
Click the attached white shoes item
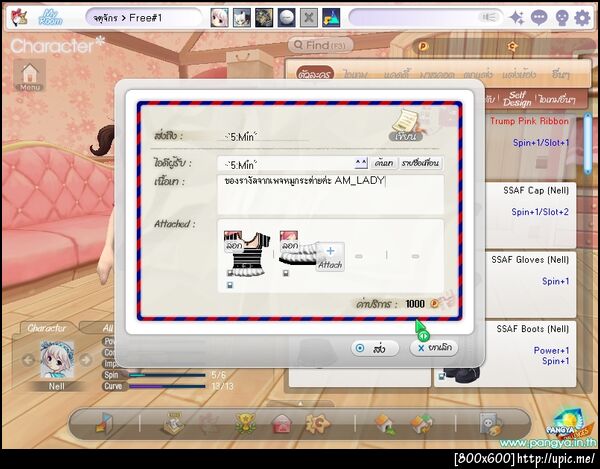point(298,249)
